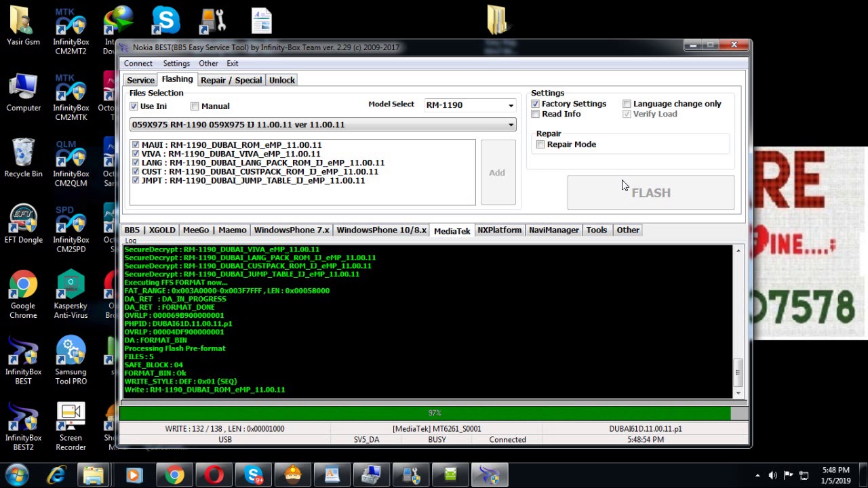Select the Tools platform tab
868x488 pixels.
(597, 230)
